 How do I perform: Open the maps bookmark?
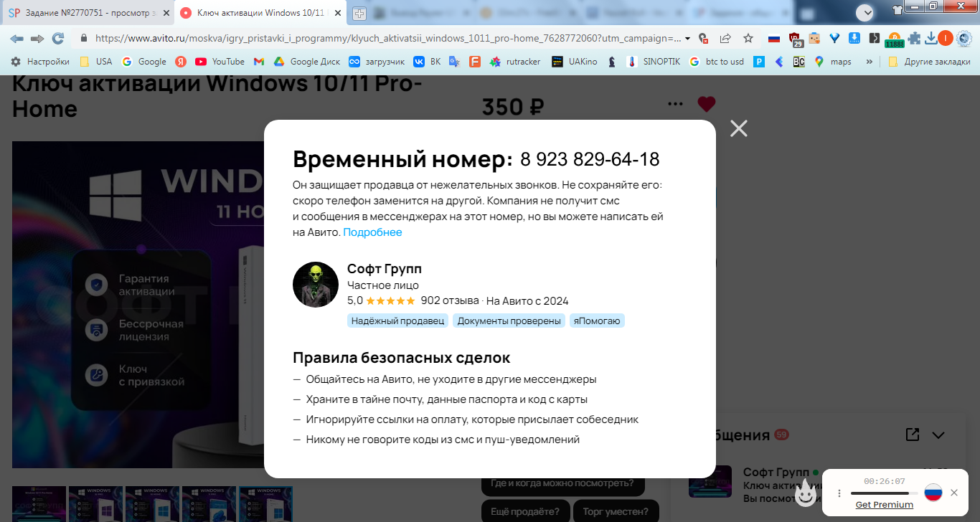point(833,62)
